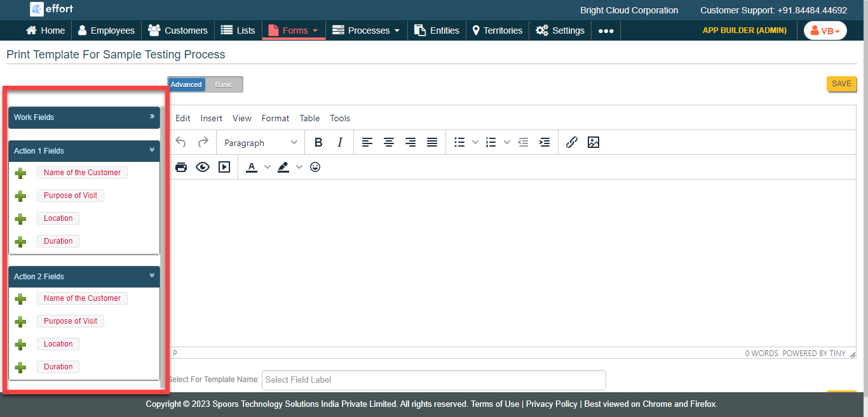The height and width of the screenshot is (417, 868).
Task: Collapse the Action 2 Fields section
Action: pos(152,275)
